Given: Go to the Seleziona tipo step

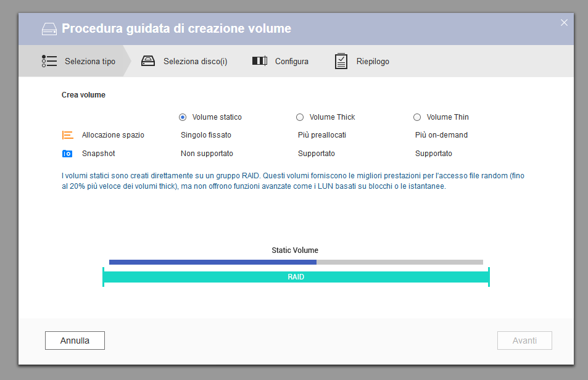Looking at the screenshot, I should (x=90, y=62).
